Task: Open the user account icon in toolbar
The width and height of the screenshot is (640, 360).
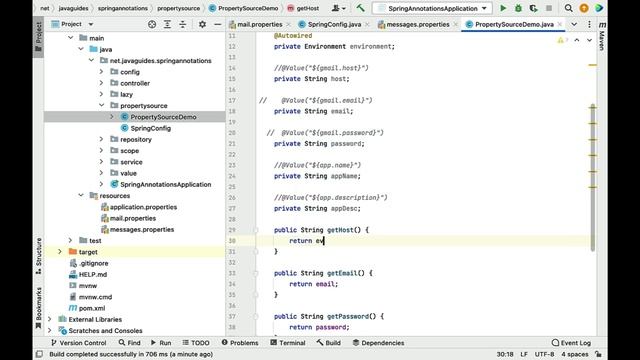Action: 338,8
